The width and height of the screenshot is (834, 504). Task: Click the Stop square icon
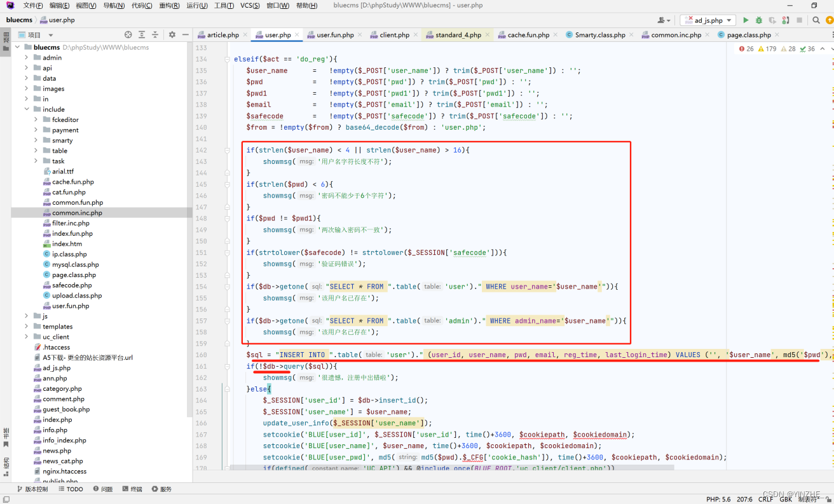(x=799, y=20)
